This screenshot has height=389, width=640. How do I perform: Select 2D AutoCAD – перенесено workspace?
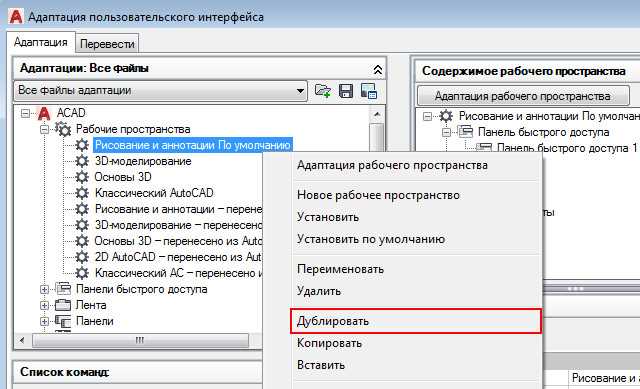[178, 257]
